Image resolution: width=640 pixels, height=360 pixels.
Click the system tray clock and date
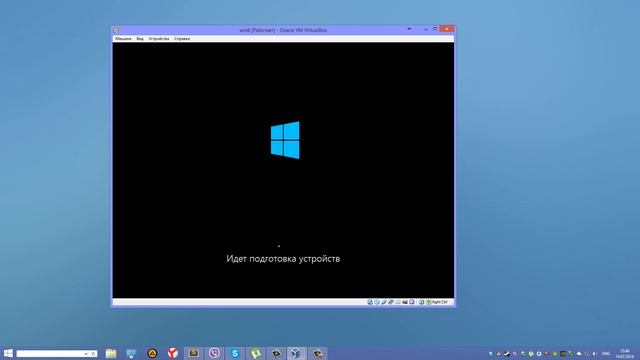(624, 354)
